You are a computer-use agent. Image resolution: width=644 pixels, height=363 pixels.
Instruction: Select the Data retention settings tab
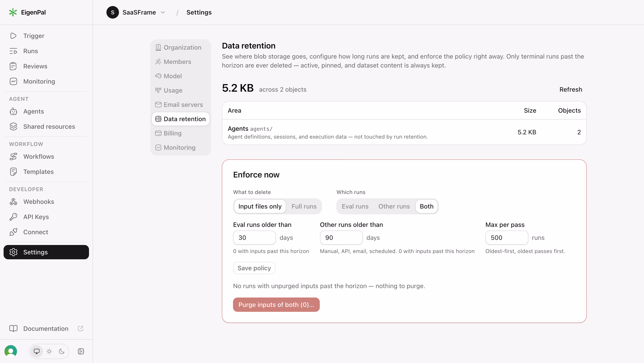click(180, 119)
